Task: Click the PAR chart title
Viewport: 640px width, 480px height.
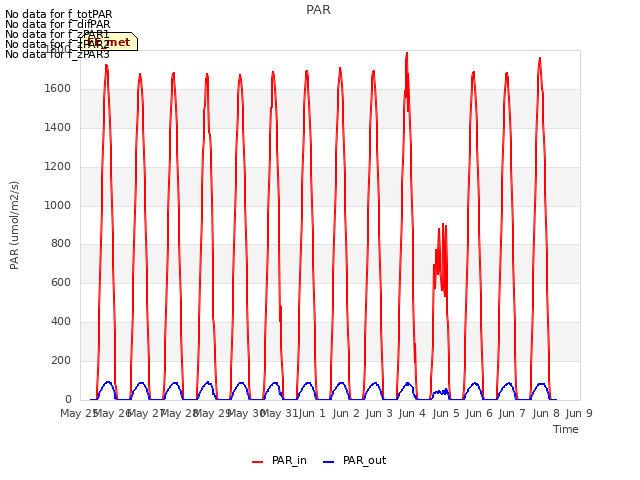Action: click(x=318, y=10)
